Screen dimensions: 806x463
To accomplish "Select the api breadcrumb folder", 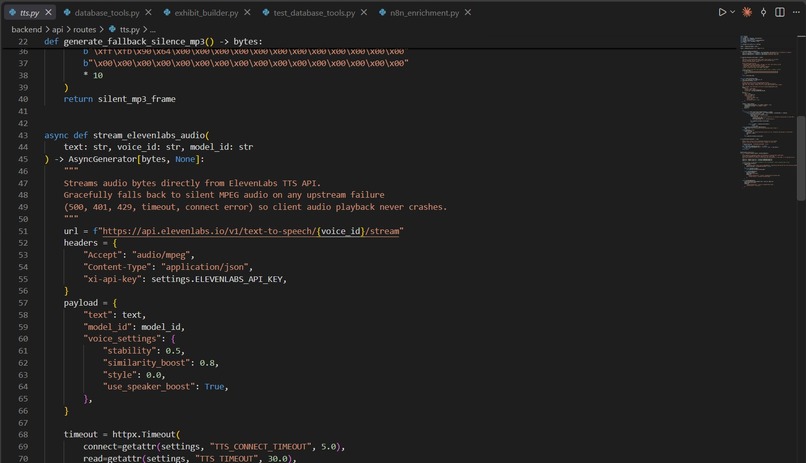I will pyautogui.click(x=57, y=29).
